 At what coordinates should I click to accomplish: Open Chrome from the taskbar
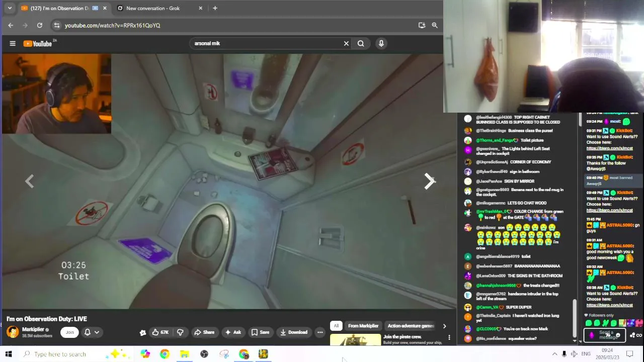click(165, 354)
